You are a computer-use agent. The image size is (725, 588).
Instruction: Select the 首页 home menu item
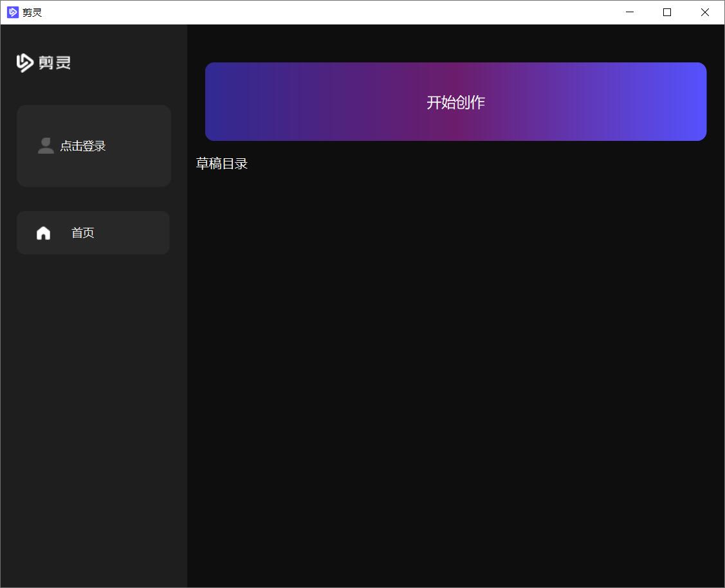[93, 232]
